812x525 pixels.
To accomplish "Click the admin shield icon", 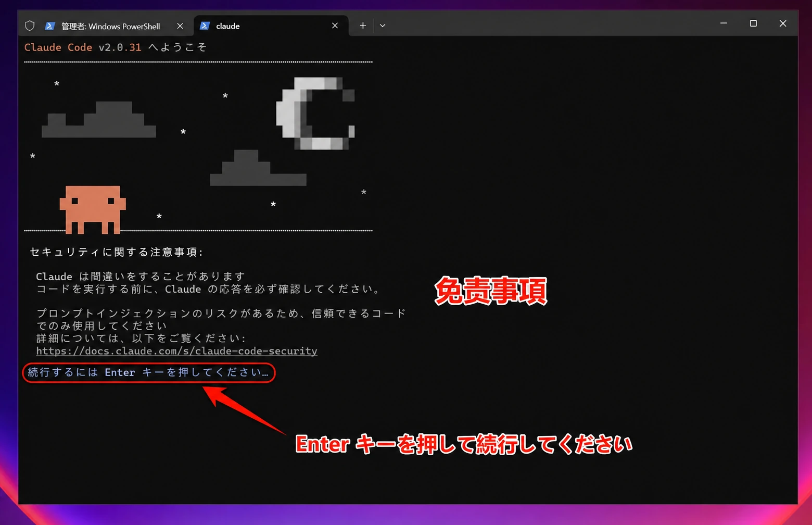I will point(30,26).
